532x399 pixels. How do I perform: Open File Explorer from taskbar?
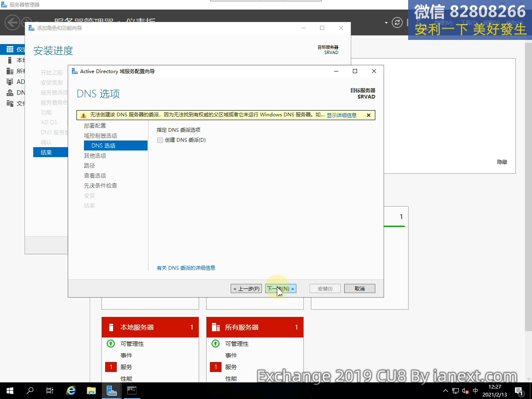91,391
